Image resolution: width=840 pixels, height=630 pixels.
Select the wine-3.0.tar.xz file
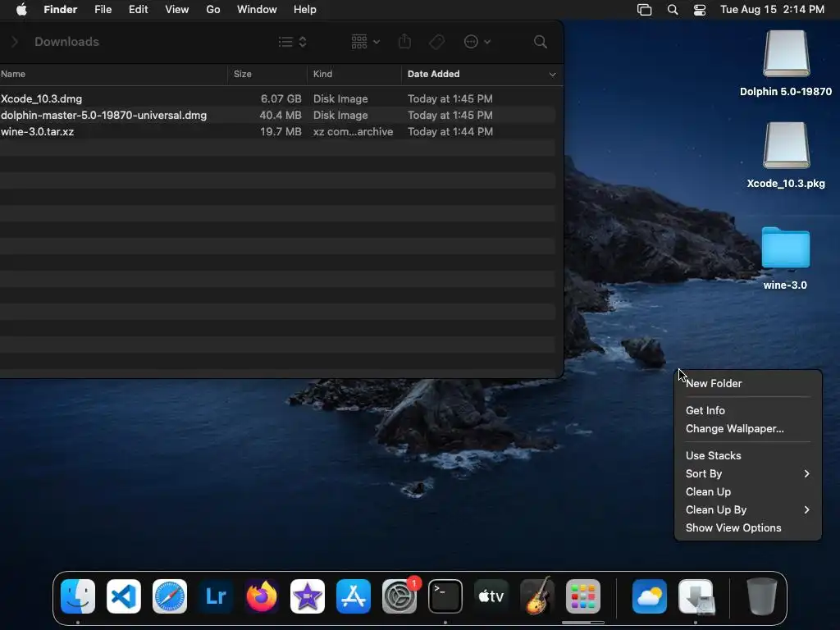[37, 131]
